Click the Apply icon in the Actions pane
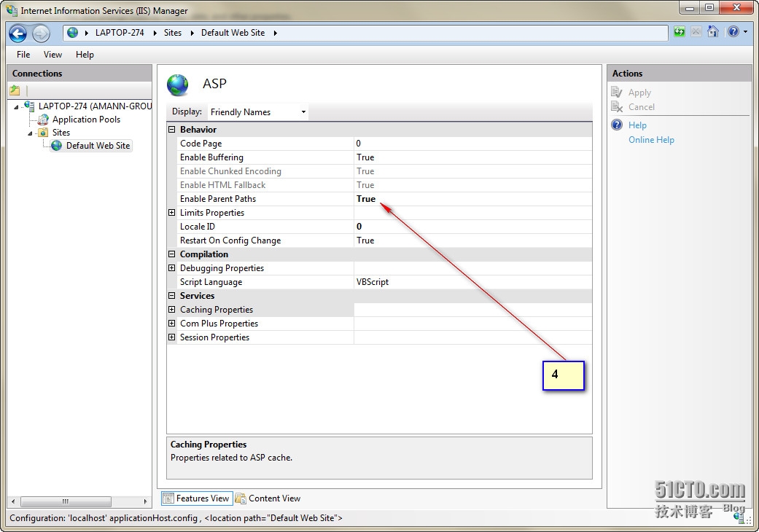This screenshot has width=759, height=532. [x=617, y=92]
